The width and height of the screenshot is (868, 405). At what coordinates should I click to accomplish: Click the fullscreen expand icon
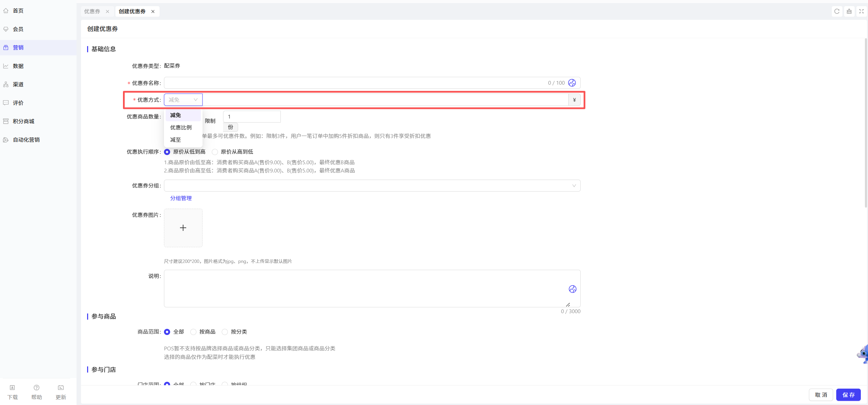click(862, 11)
